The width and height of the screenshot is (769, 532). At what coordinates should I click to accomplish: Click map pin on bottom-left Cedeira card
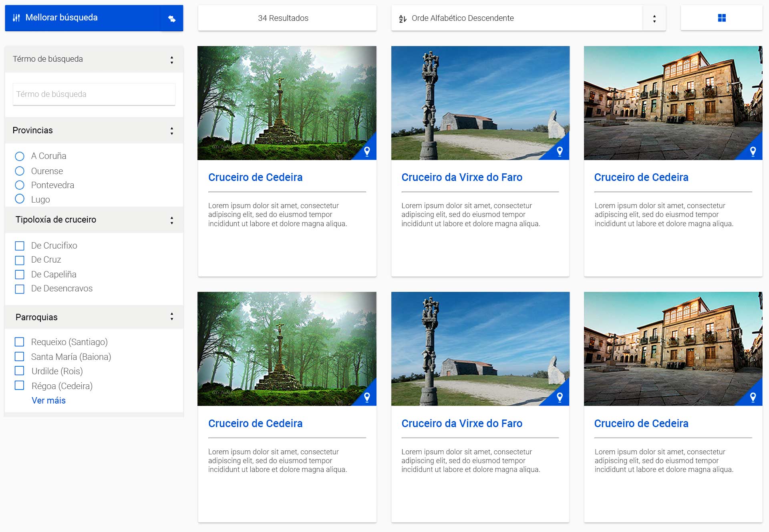coord(367,397)
